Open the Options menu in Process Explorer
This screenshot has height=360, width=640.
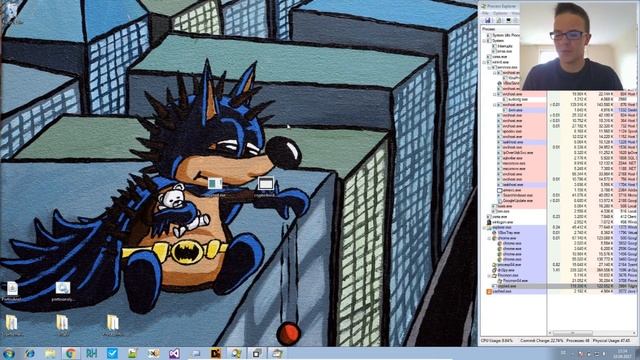click(500, 13)
